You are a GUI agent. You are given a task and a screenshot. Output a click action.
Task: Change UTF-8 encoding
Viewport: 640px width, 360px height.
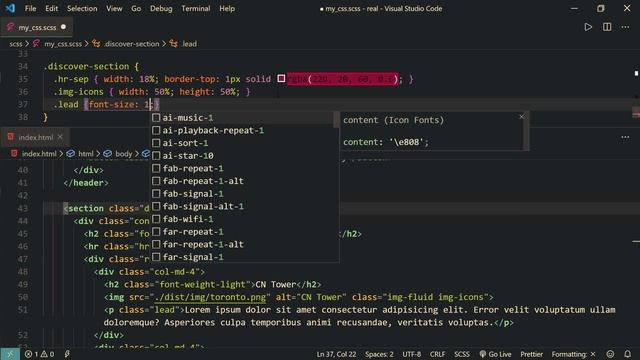coord(411,354)
